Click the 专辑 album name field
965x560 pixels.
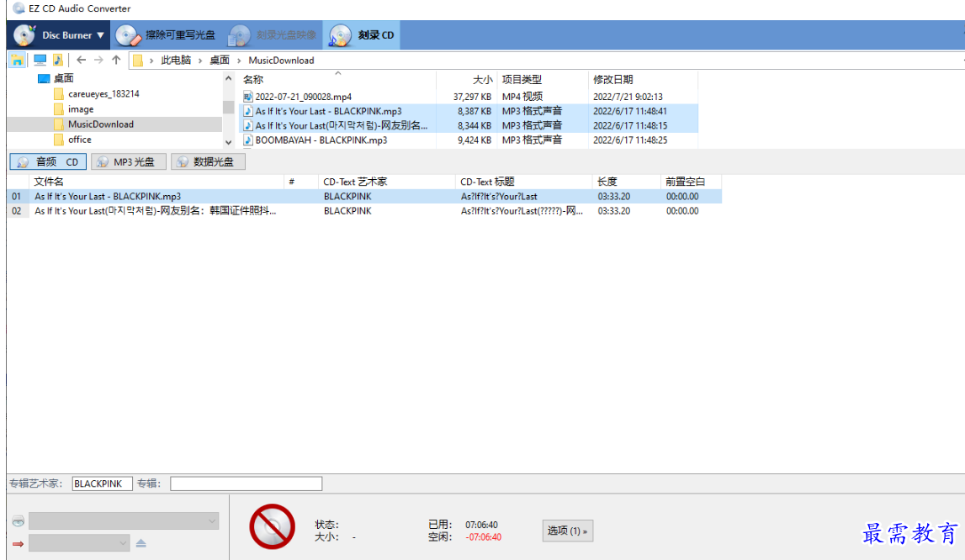point(247,483)
